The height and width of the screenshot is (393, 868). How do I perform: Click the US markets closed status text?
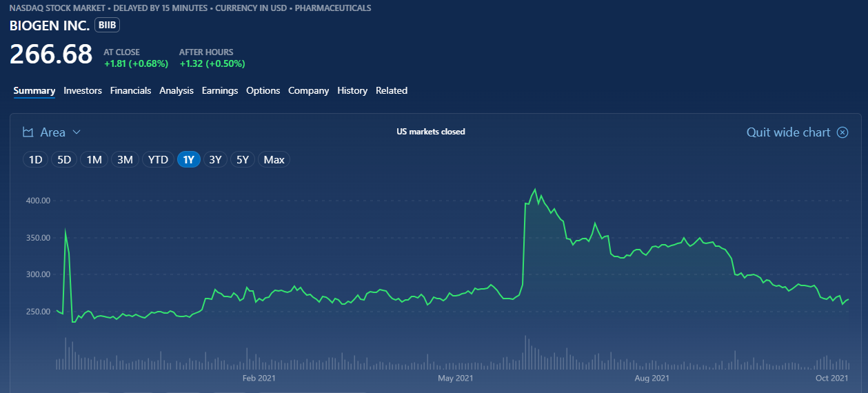point(431,132)
